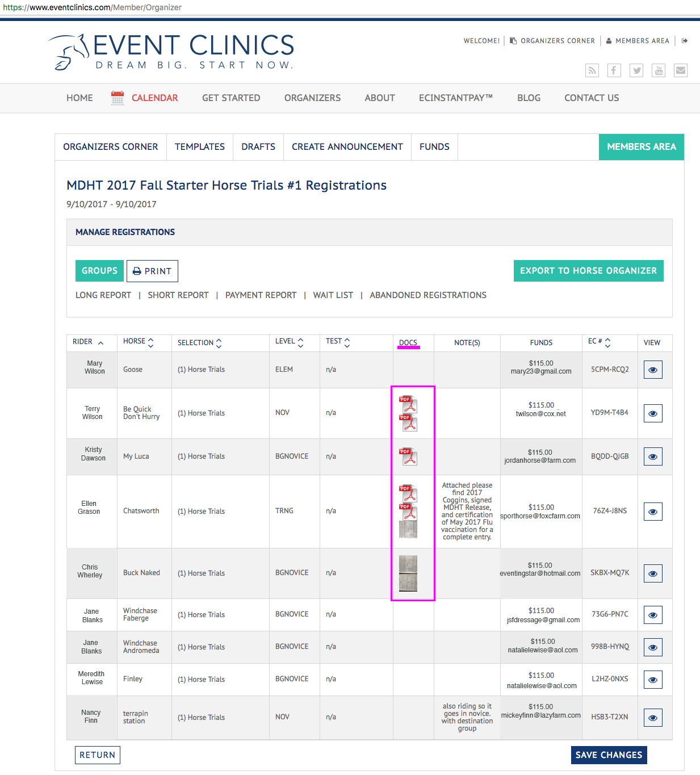Open Chris Wherley's document image thumbnail
This screenshot has width=700, height=775.
[x=408, y=573]
